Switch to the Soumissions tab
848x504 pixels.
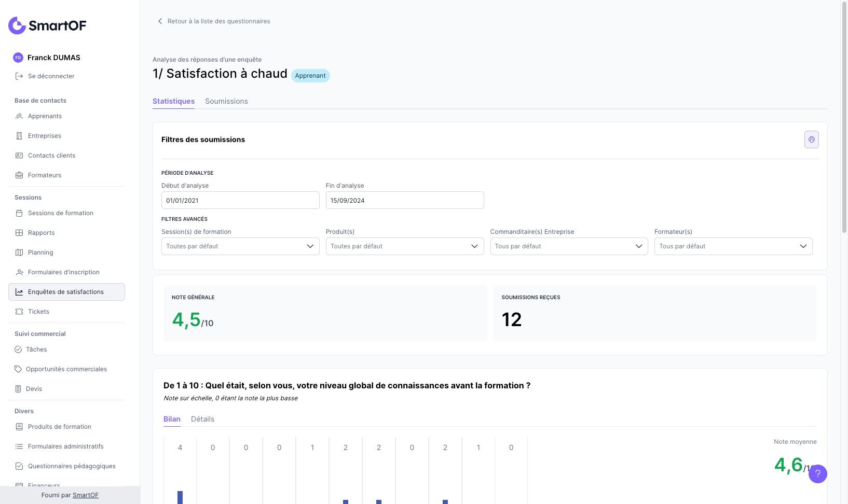click(x=226, y=101)
